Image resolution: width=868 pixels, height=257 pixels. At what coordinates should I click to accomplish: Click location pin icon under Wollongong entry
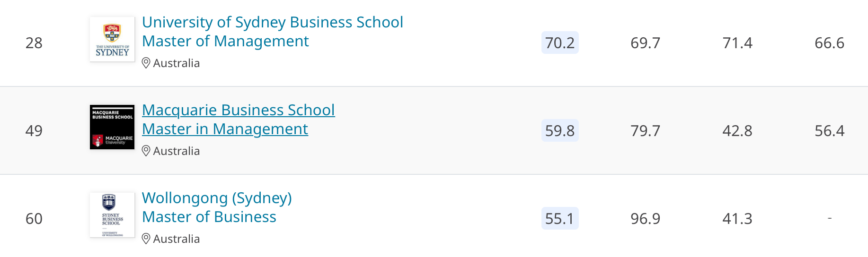pos(146,239)
